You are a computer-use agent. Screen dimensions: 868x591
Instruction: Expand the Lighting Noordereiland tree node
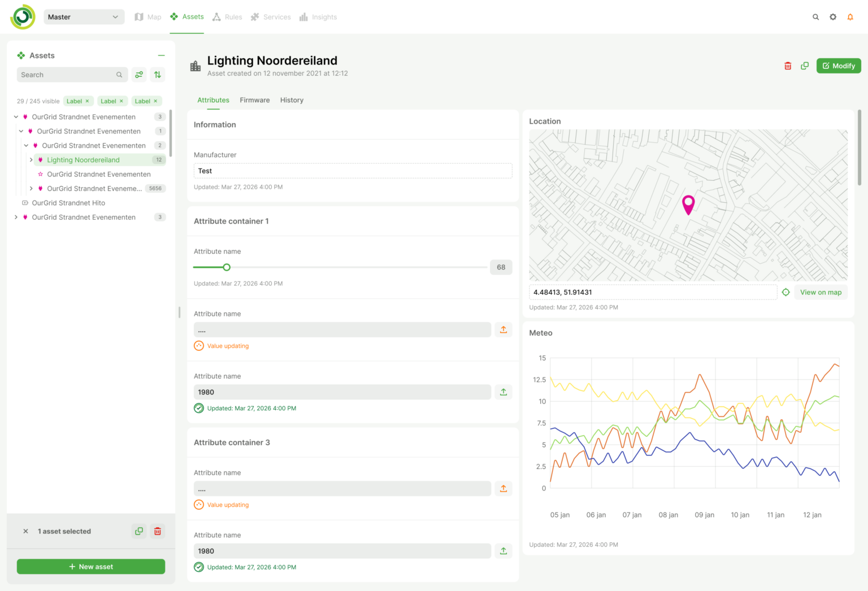(x=31, y=160)
